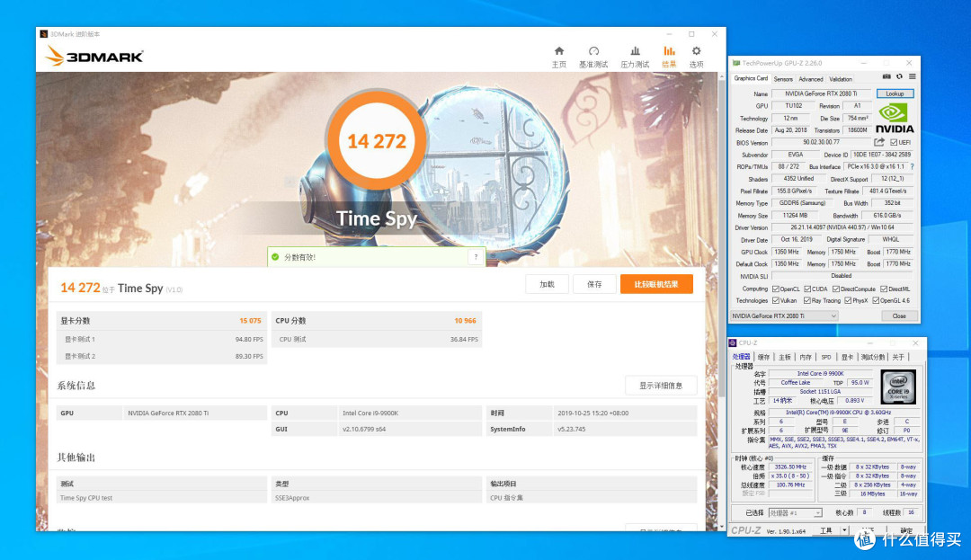Open the results (结果) chart icon
This screenshot has width=971, height=560.
(669, 50)
